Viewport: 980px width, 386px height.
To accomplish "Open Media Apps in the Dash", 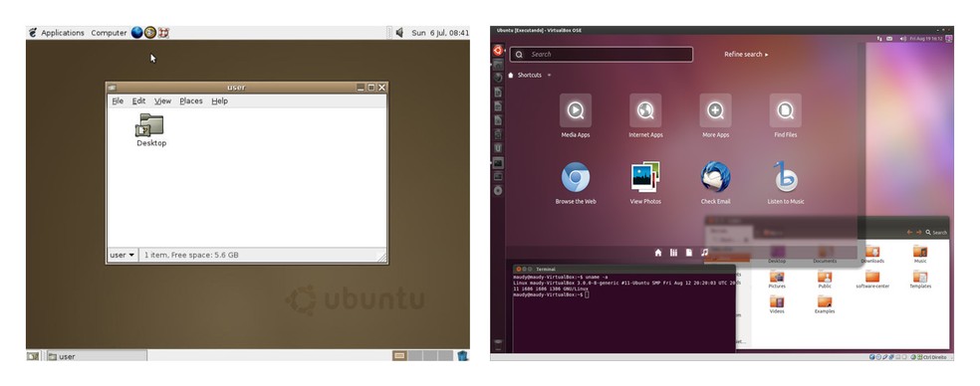I will 575,116.
